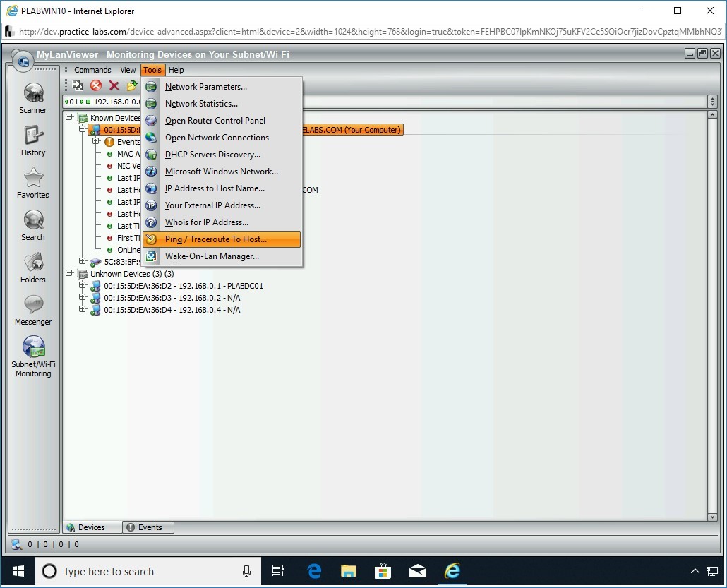Click the Search sidebar icon

pos(33,221)
